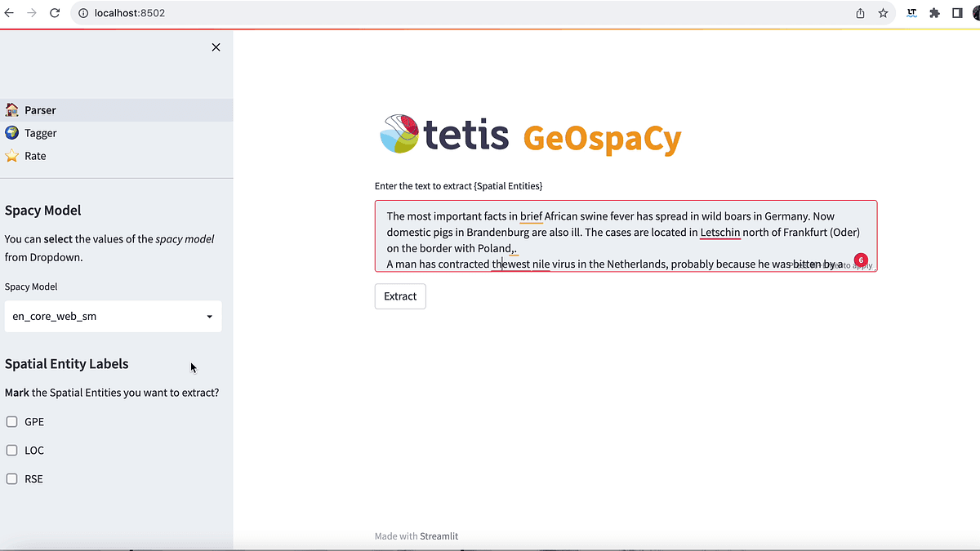
Task: Open the Parser page in sidebar
Action: click(x=116, y=110)
